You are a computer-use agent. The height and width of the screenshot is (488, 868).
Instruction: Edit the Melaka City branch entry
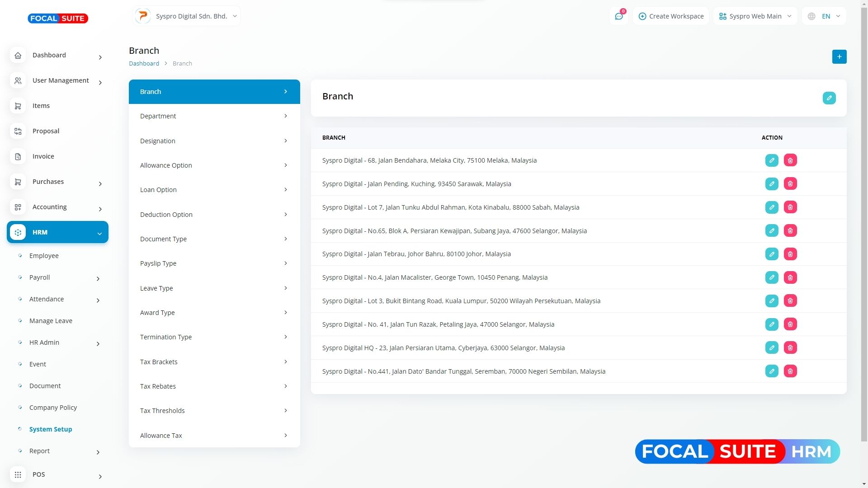772,160
